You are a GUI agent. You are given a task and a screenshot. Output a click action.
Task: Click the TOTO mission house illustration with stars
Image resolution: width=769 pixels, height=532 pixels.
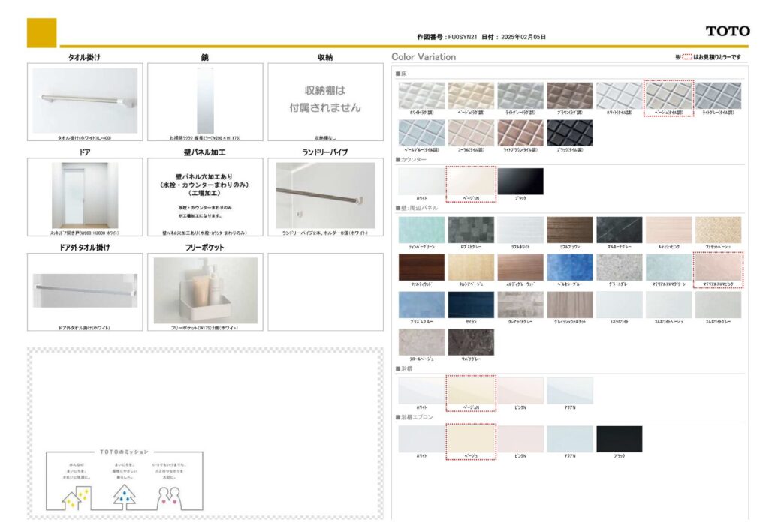point(76,495)
